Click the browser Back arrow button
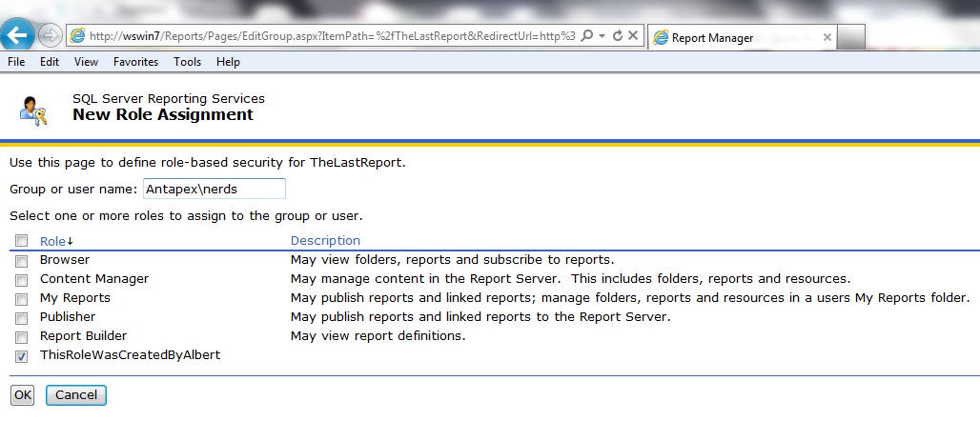 (x=18, y=36)
